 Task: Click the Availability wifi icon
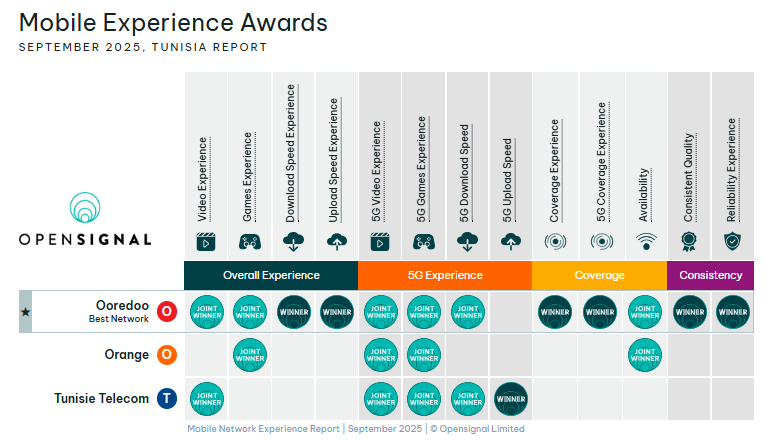coord(646,242)
